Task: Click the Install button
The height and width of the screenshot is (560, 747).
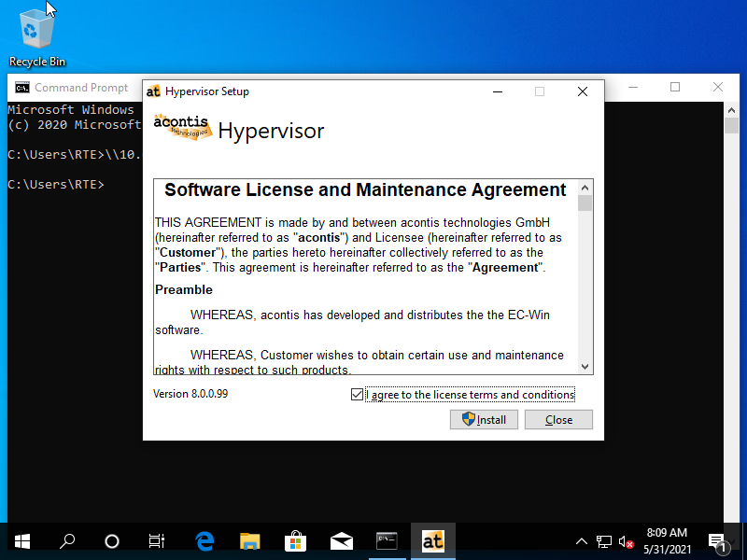Action: click(x=483, y=420)
